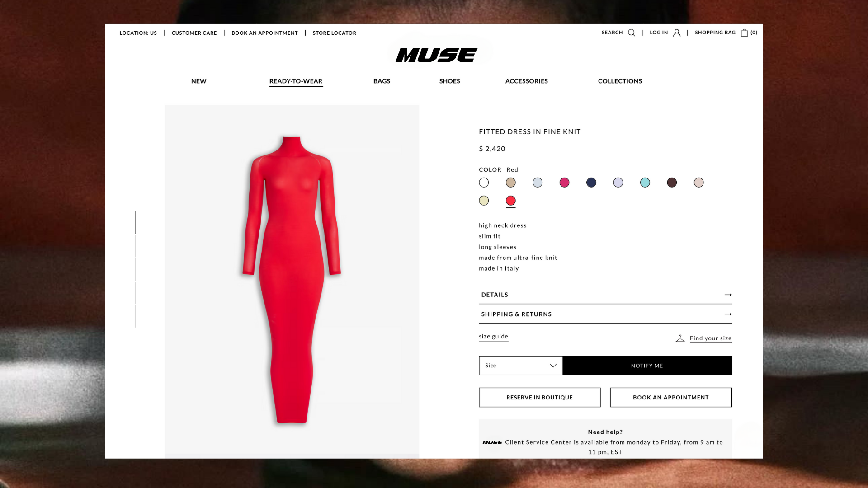Open the BAGS menu

click(382, 81)
